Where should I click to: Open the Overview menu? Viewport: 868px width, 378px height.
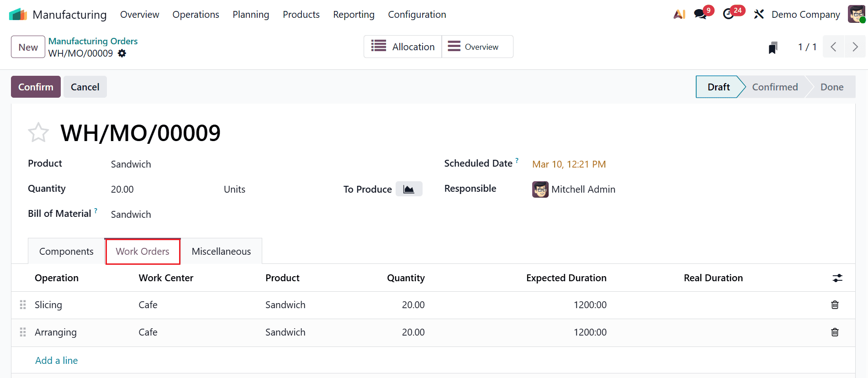[x=139, y=15]
